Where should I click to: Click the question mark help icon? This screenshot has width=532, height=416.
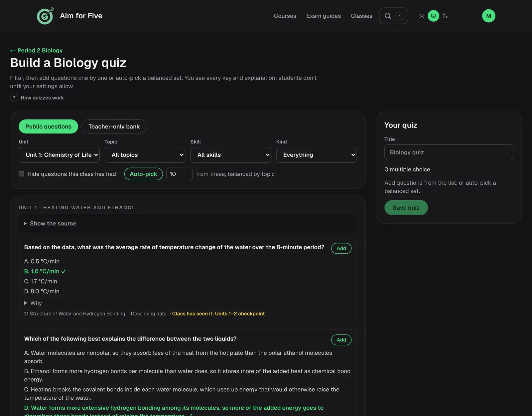[x=14, y=98]
